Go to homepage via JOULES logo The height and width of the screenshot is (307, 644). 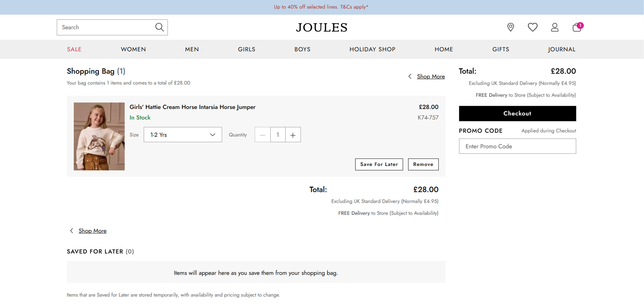[x=322, y=27]
